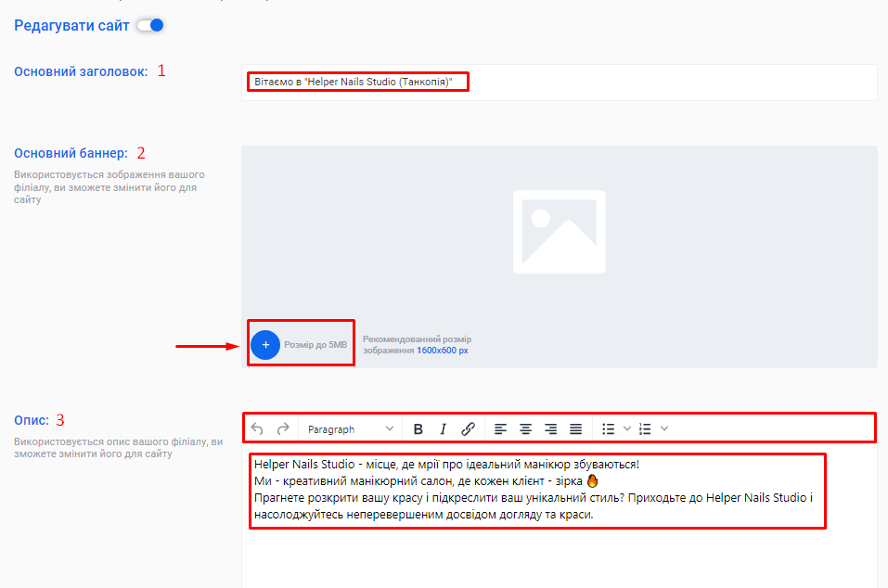This screenshot has height=588, width=888.
Task: Align text to the left
Action: 501,428
